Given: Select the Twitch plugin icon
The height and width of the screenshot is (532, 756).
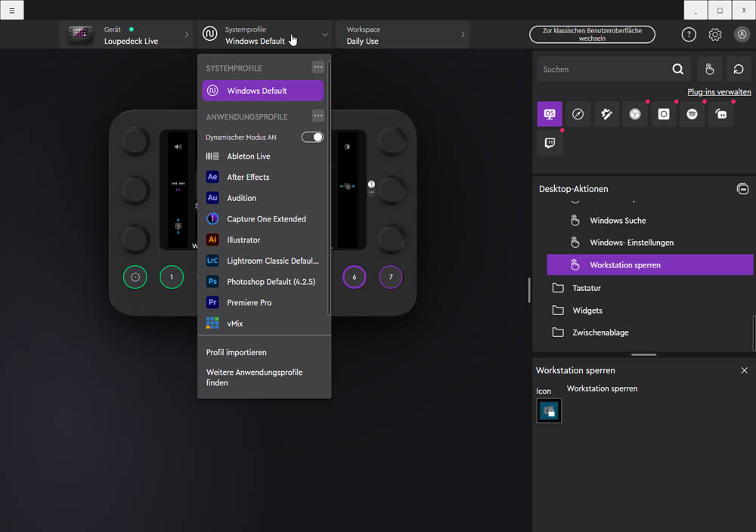Looking at the screenshot, I should pos(549,143).
